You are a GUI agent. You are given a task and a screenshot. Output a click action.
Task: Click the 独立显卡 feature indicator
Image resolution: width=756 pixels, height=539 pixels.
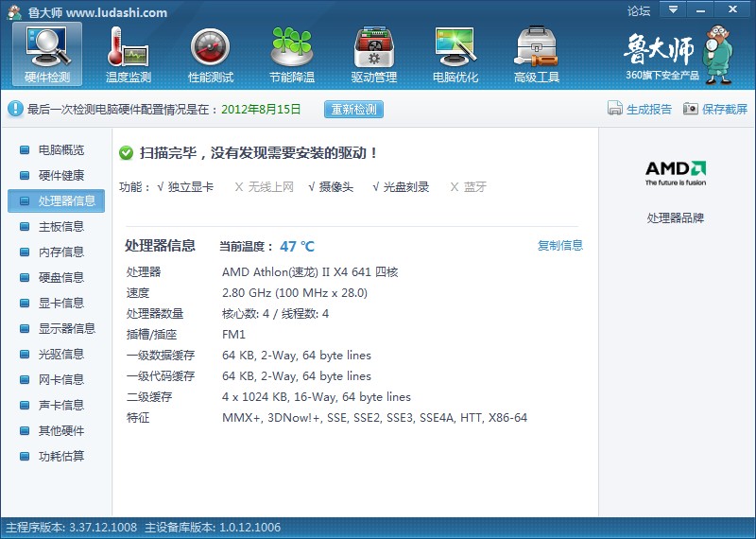click(185, 187)
